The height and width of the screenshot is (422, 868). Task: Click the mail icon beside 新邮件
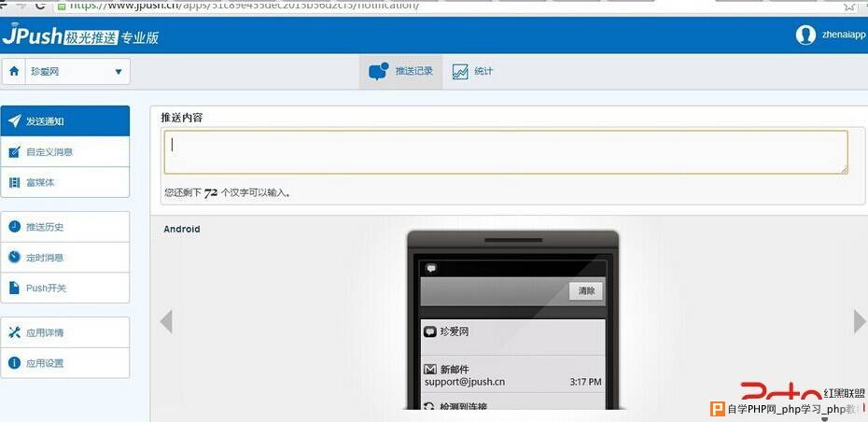pyautogui.click(x=430, y=370)
